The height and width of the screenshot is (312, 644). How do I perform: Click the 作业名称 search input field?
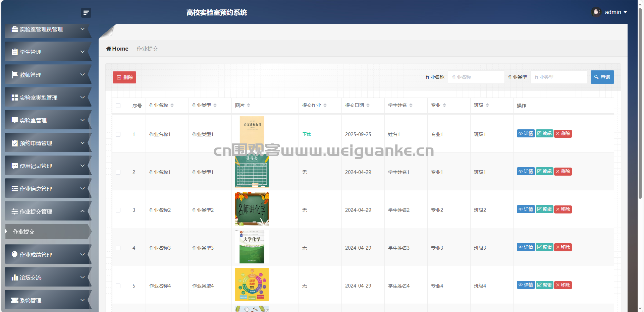476,77
